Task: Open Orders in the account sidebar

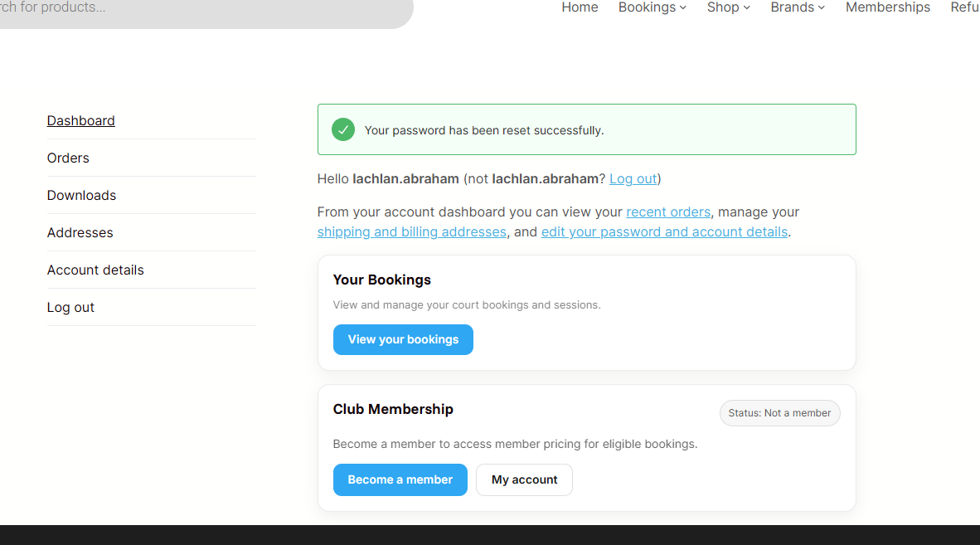Action: coord(68,158)
